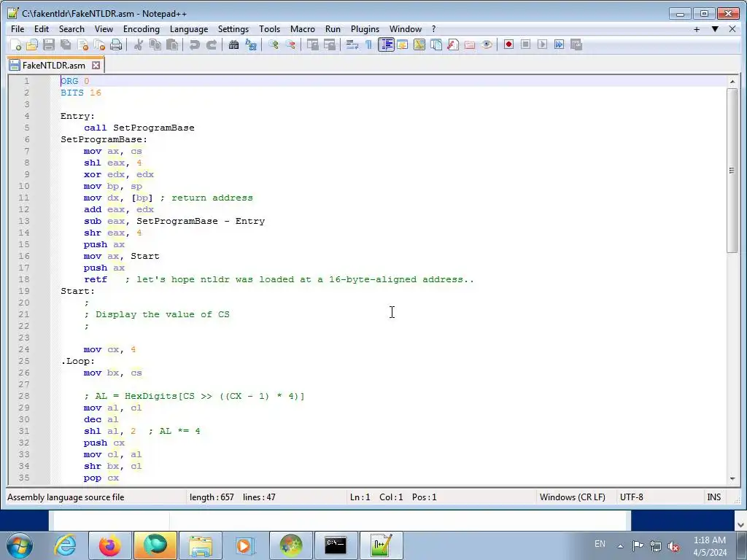The height and width of the screenshot is (560, 747).
Task: Toggle file Monitoring eye icon
Action: (x=487, y=44)
